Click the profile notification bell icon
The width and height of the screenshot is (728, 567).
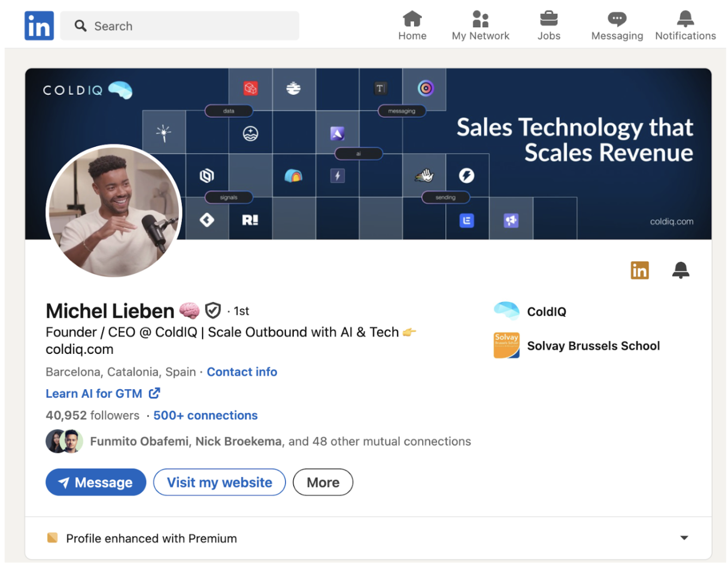pos(681,270)
